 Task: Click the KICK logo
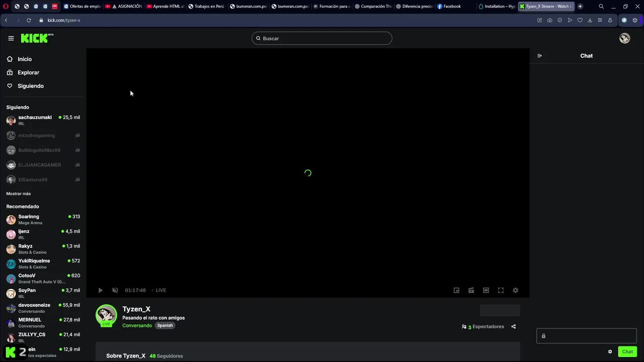pyautogui.click(x=37, y=38)
